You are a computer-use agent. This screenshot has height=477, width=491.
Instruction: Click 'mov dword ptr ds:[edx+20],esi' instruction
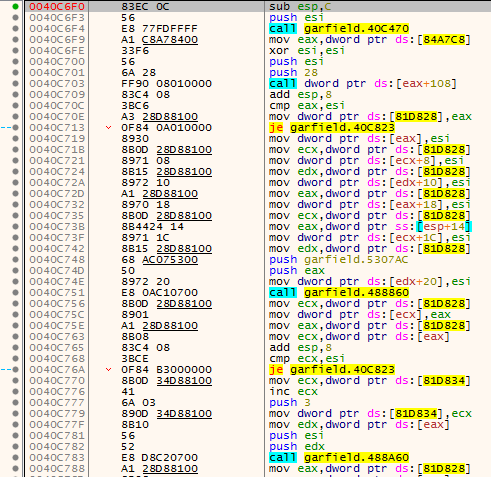coord(370,282)
